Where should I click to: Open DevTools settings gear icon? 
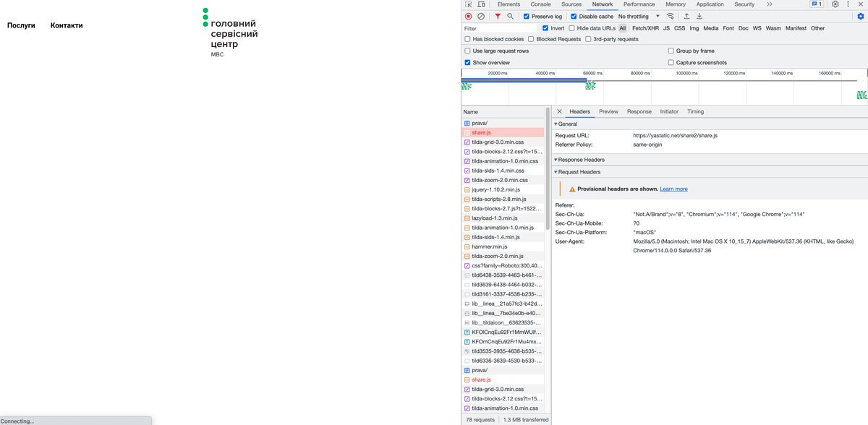pyautogui.click(x=835, y=4)
